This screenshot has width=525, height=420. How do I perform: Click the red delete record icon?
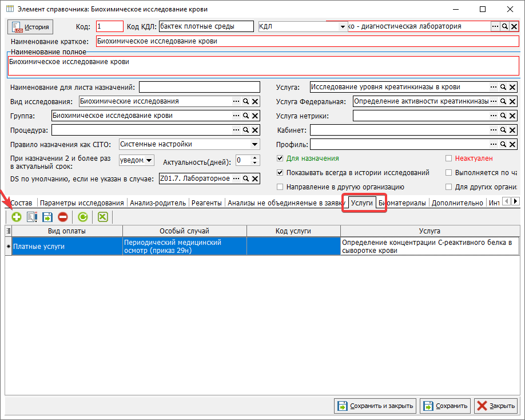click(x=62, y=217)
